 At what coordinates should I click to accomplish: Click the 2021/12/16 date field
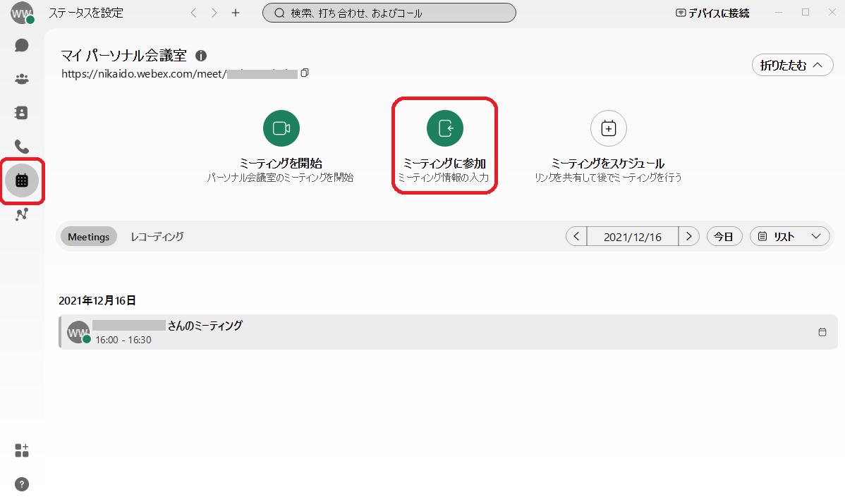pos(633,236)
